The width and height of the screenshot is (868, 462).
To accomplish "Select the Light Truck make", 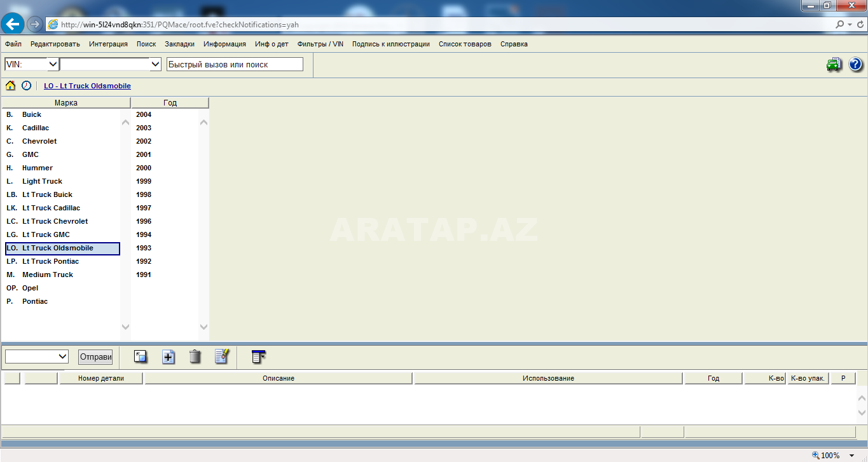I will coord(62,181).
